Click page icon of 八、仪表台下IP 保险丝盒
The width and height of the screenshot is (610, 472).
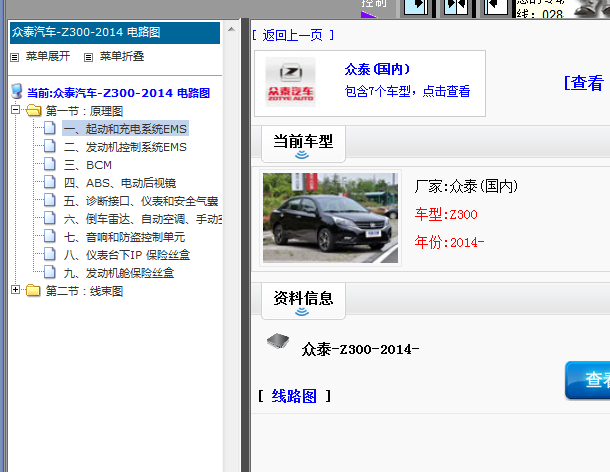coord(50,254)
